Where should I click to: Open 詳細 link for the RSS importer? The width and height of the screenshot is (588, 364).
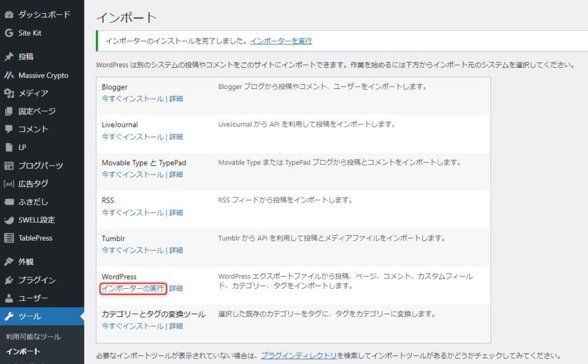(x=176, y=212)
